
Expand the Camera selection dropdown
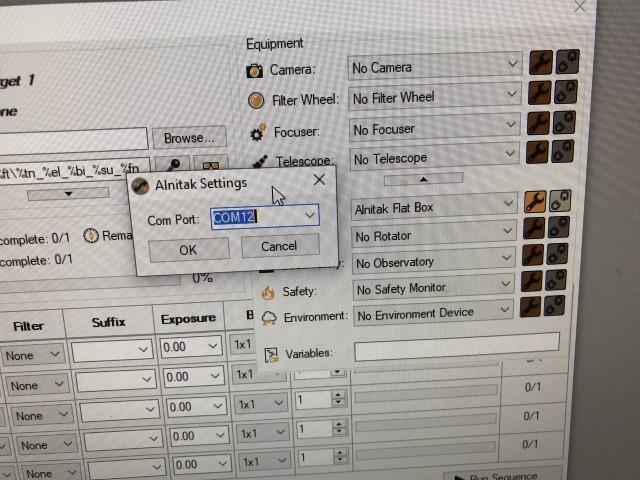513,63
